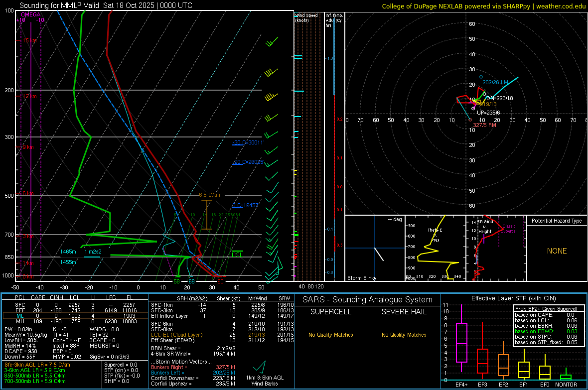Click the '202/26 LM' hodograph label

tap(495, 83)
